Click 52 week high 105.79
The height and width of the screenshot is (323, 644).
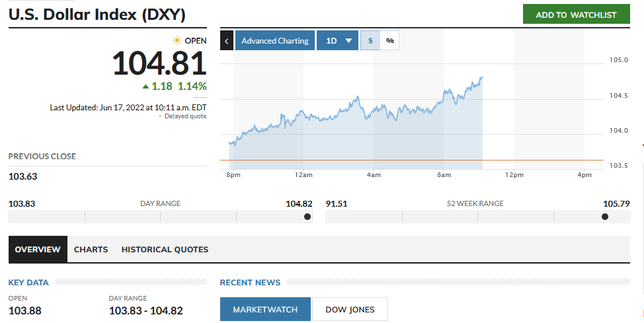tap(616, 203)
